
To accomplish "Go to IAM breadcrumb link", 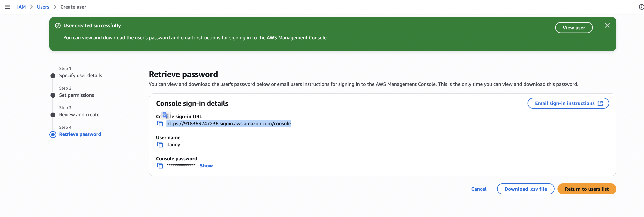I will pyautogui.click(x=21, y=7).
